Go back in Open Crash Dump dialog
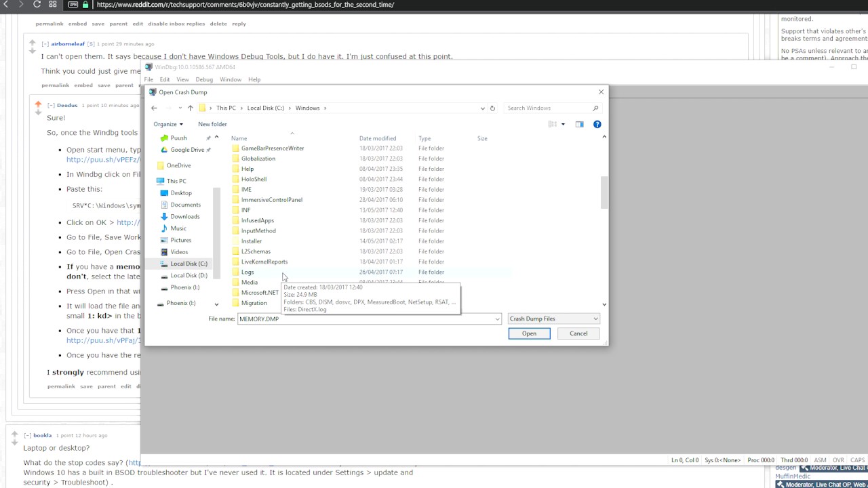This screenshot has height=488, width=868. pyautogui.click(x=154, y=108)
